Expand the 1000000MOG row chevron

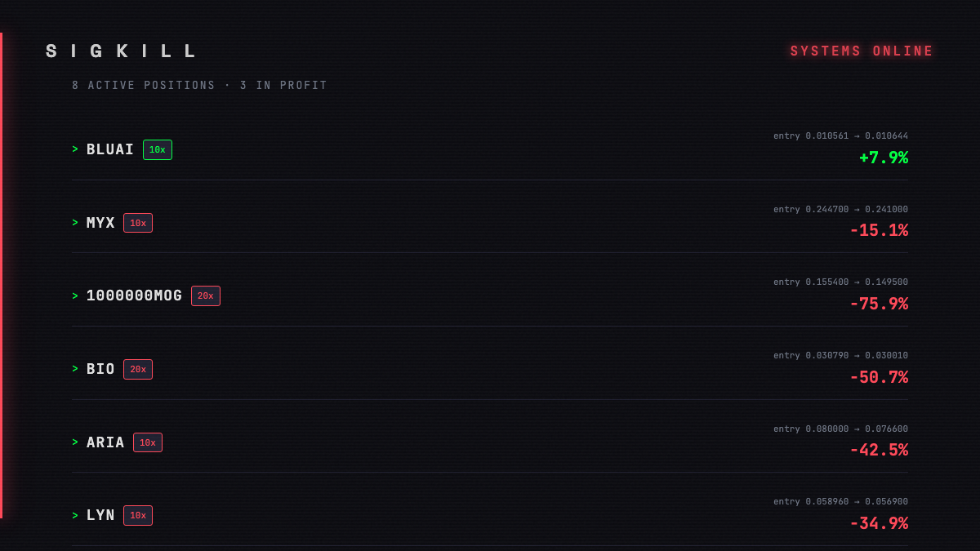click(75, 296)
